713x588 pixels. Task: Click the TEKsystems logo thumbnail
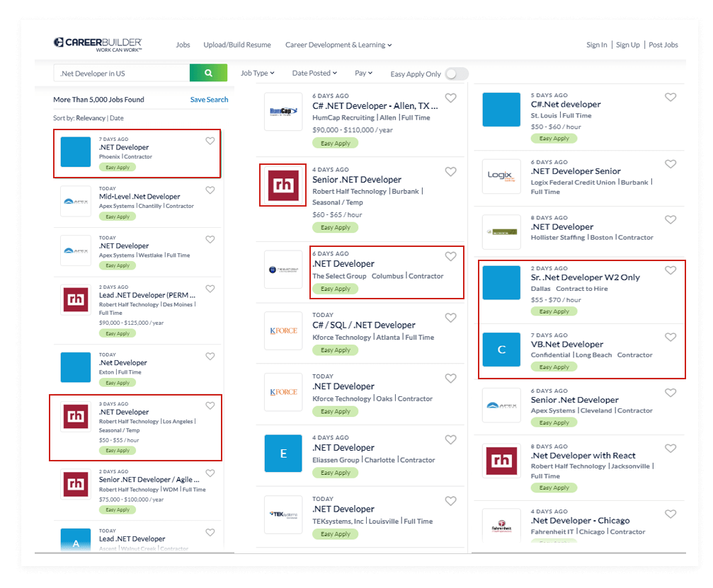(283, 514)
